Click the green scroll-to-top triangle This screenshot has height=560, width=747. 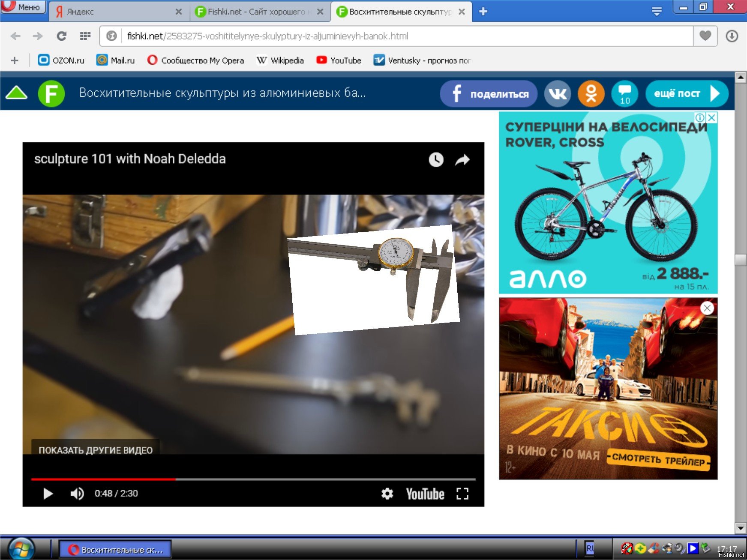16,93
